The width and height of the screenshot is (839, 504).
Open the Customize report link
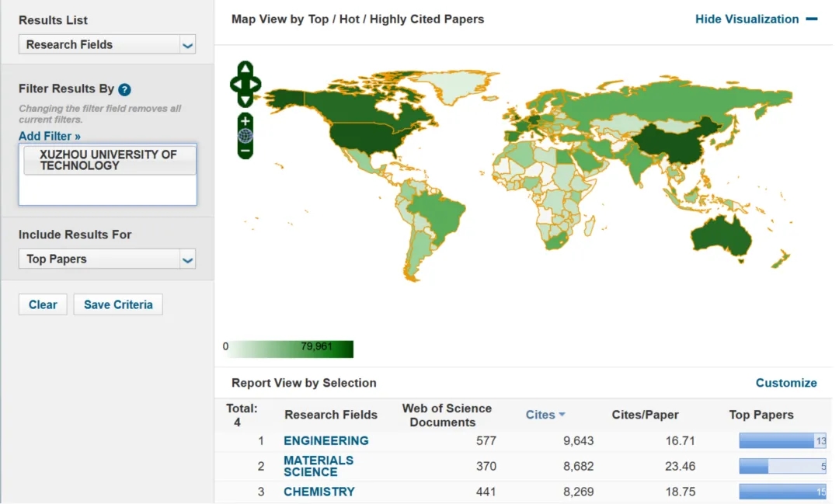point(786,383)
